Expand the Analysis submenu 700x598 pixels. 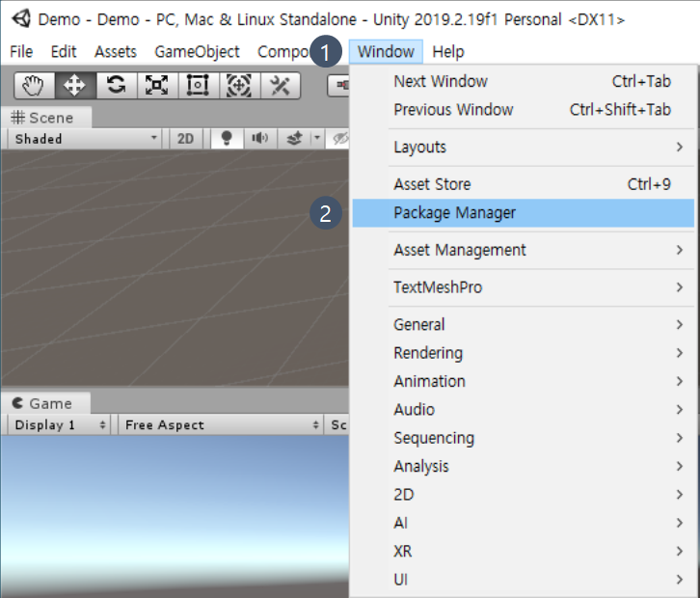[524, 466]
